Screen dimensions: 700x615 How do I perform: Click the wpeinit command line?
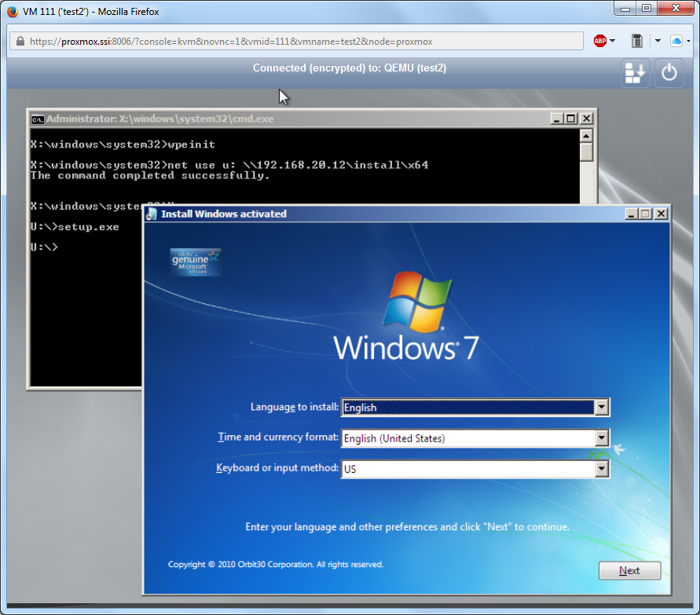click(123, 145)
